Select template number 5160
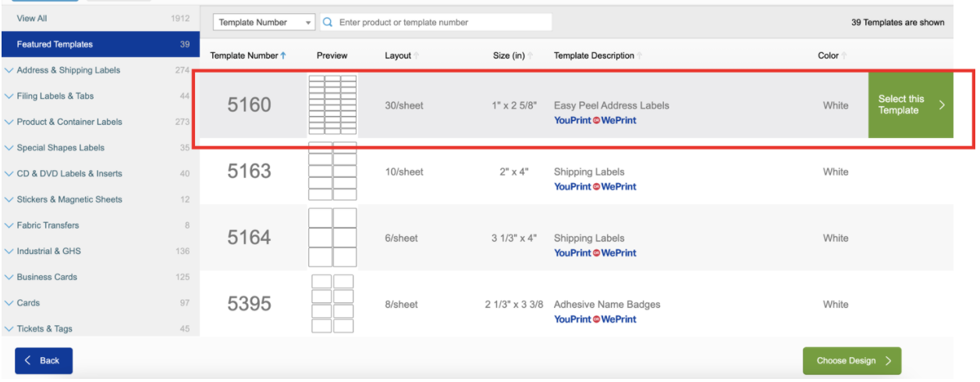The image size is (980, 382). [x=249, y=104]
